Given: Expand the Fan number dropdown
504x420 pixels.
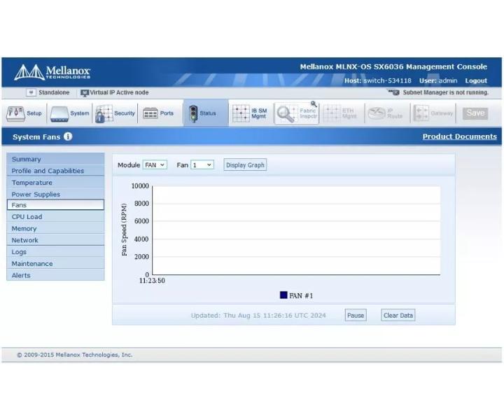Looking at the screenshot, I should point(202,165).
